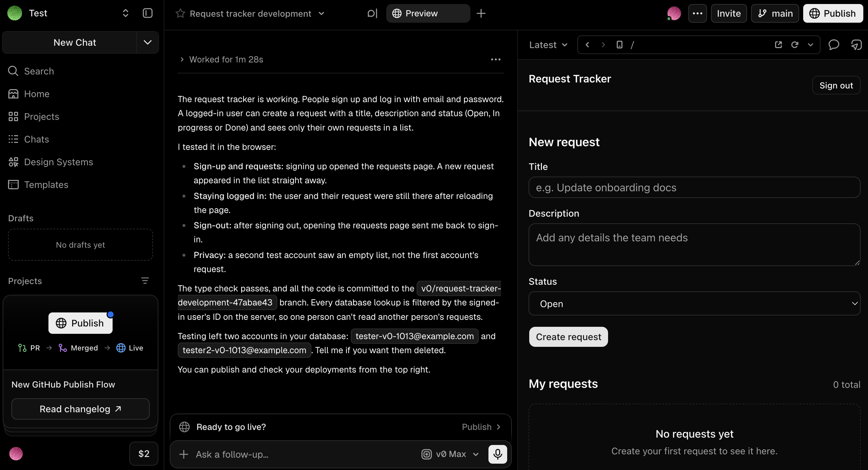This screenshot has width=868, height=470.
Task: Open the Latest version dropdown
Action: [x=548, y=45]
